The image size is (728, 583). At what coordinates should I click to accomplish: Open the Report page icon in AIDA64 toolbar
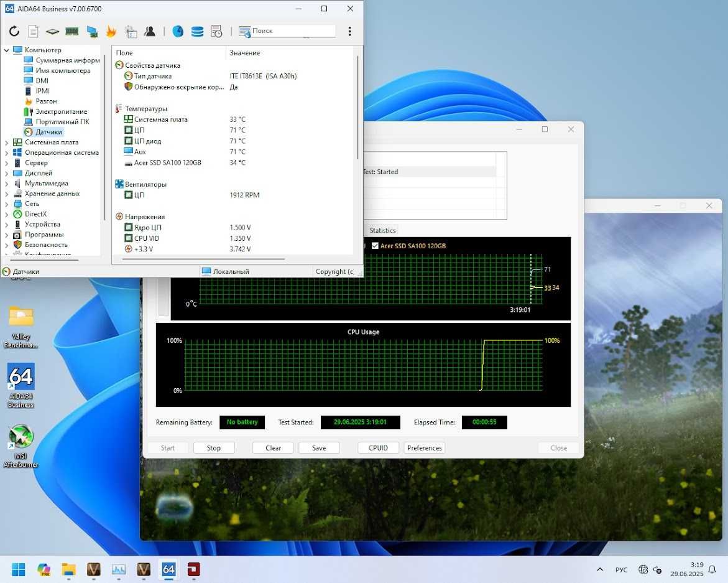coord(34,31)
